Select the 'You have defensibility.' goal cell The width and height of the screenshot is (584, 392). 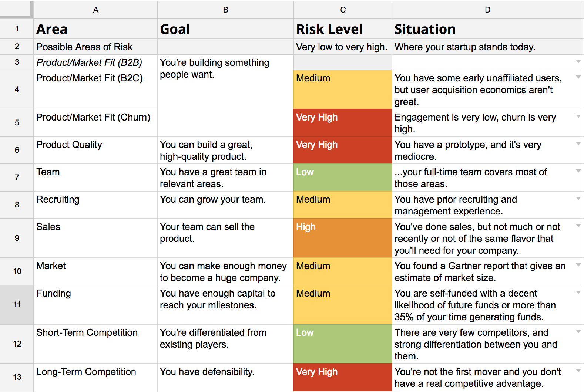(x=225, y=377)
